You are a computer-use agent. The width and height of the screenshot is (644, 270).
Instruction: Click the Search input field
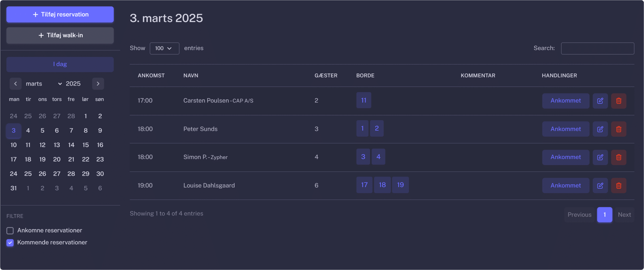pos(597,48)
